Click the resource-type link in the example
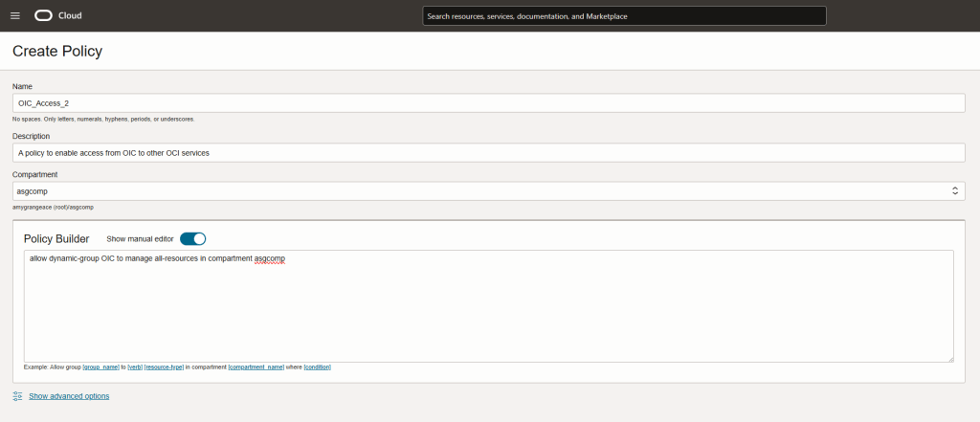The width and height of the screenshot is (980, 422). click(163, 367)
